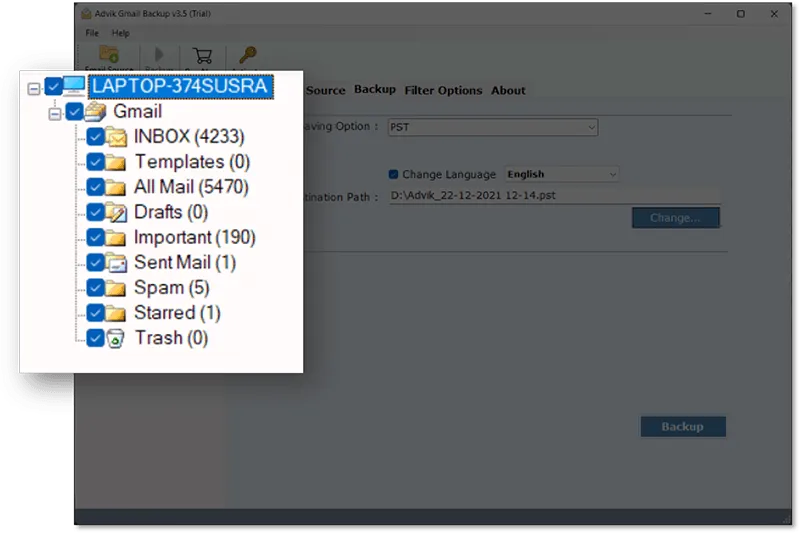800x533 pixels.
Task: Select the Templates (0) label
Action: point(192,162)
